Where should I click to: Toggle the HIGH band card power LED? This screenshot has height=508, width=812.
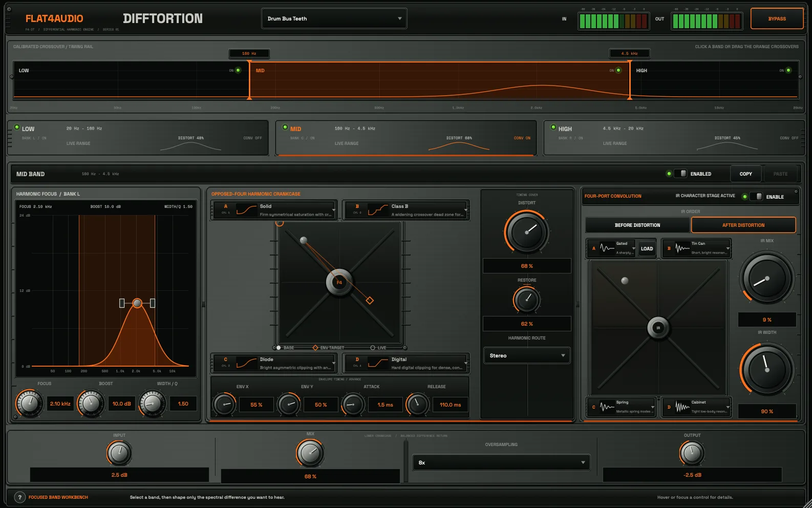coord(553,128)
